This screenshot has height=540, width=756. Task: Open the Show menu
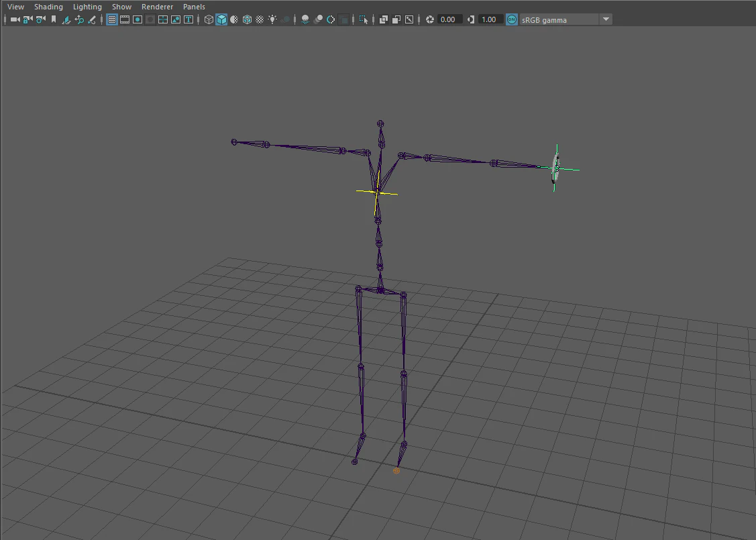point(121,7)
